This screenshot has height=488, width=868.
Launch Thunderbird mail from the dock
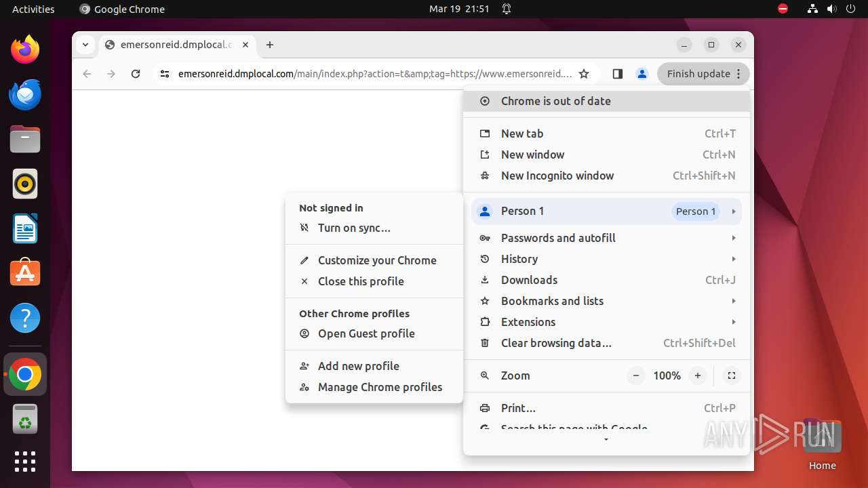[25, 94]
